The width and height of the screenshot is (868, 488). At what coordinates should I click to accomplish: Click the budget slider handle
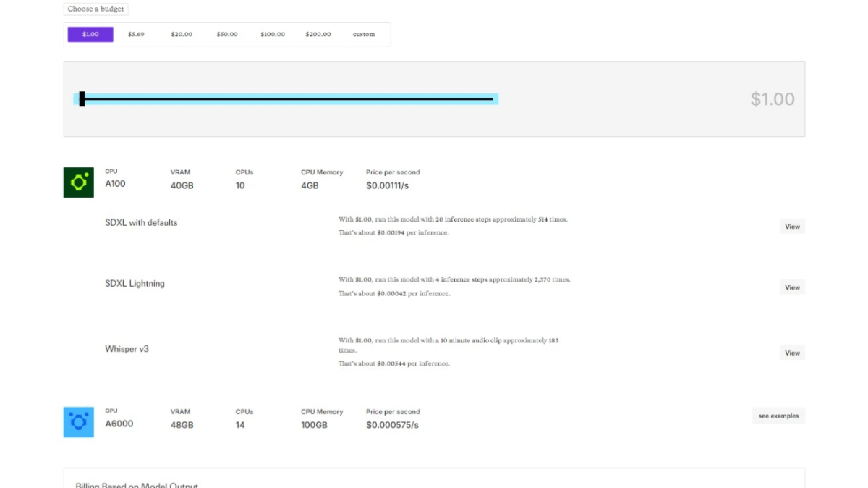tap(82, 99)
